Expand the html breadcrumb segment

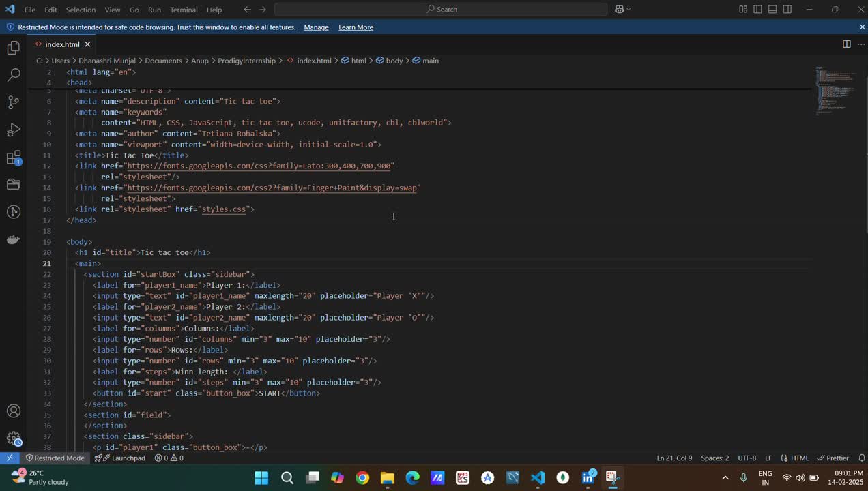353,61
